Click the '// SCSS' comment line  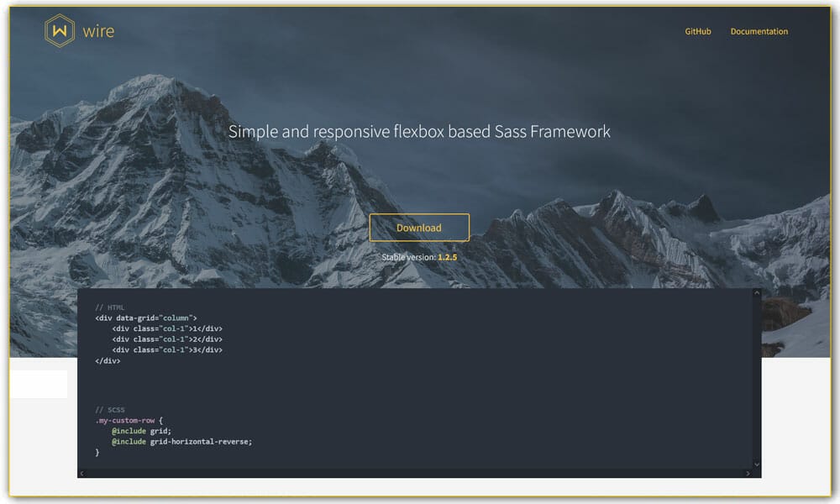[109, 410]
